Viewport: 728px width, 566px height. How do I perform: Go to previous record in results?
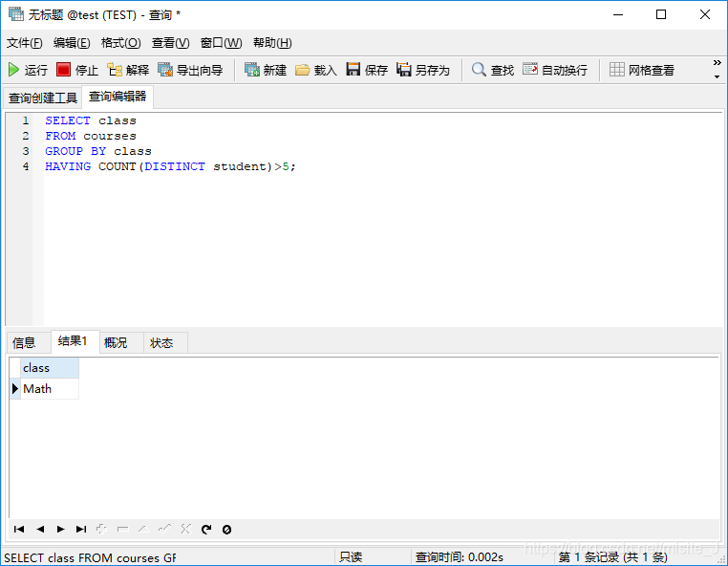point(40,530)
